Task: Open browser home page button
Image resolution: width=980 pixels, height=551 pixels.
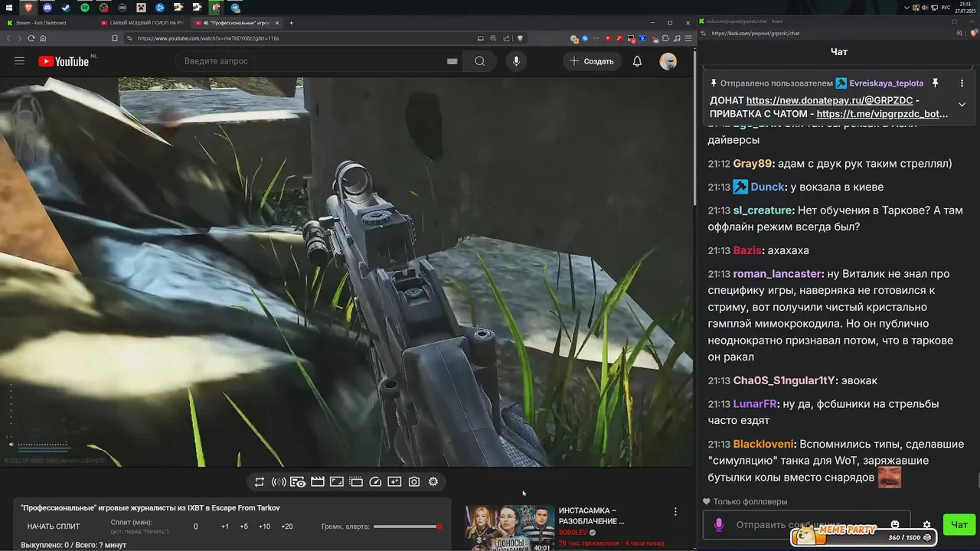Action: (x=43, y=38)
